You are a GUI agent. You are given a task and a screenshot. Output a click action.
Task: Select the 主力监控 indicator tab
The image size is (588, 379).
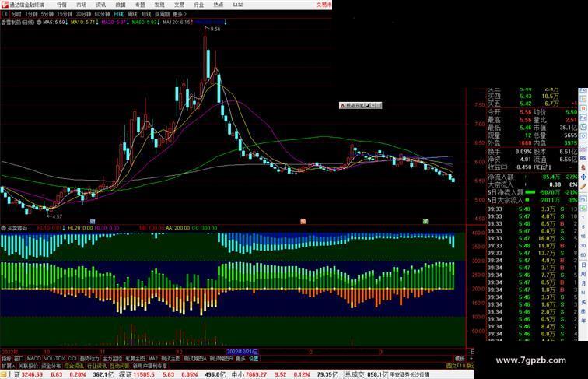113,359
